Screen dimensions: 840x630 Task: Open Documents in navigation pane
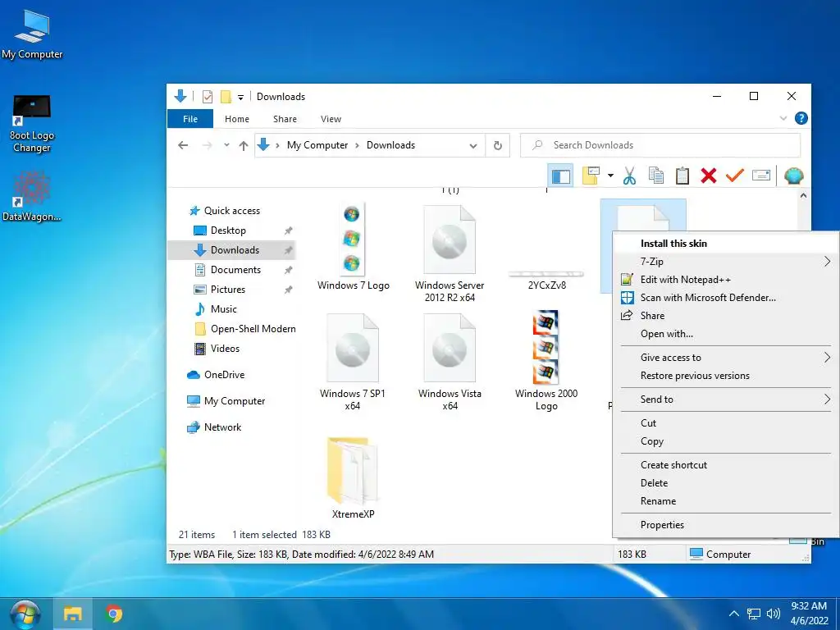coord(235,269)
